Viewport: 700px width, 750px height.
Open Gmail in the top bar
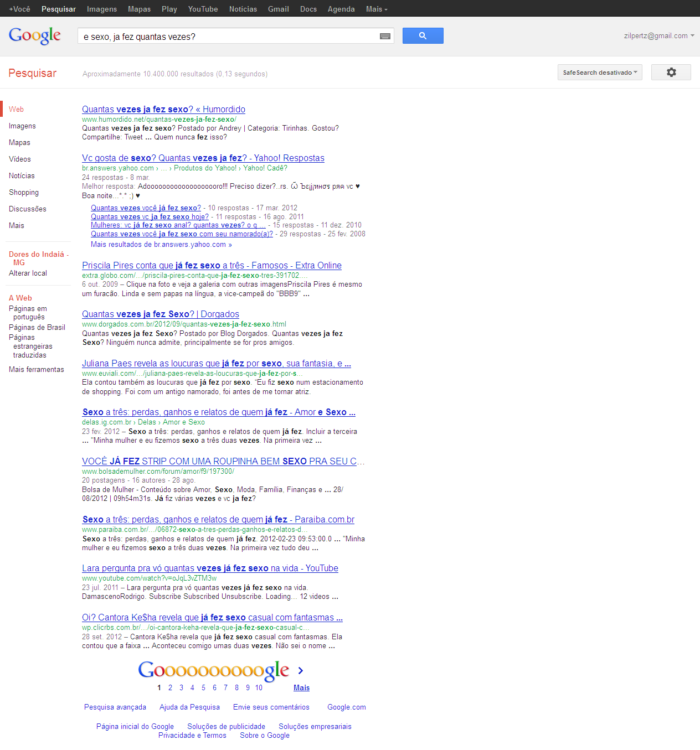pos(279,9)
